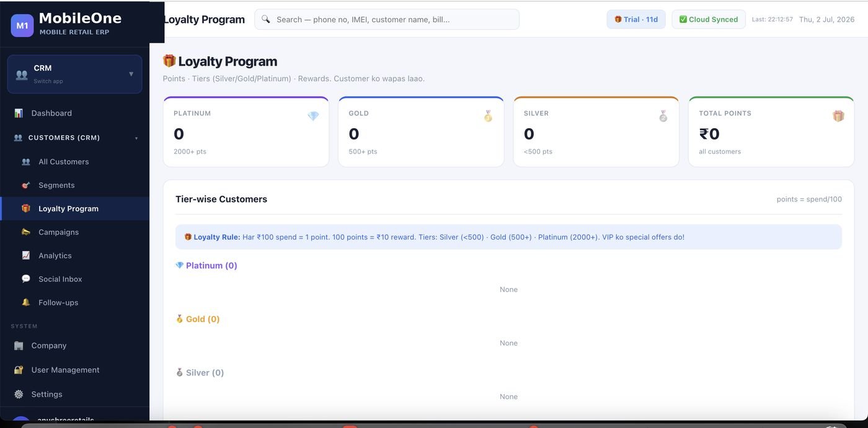Open Social Inbox
The width and height of the screenshot is (868, 428).
(x=74, y=279)
